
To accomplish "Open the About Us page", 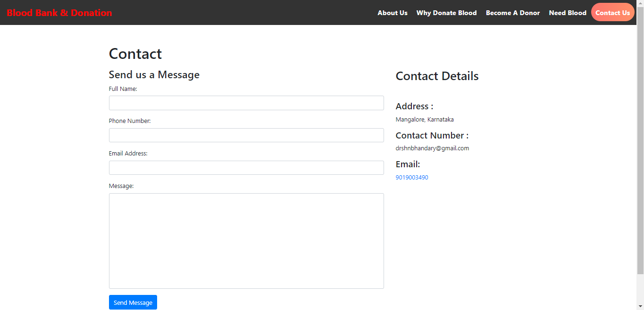I will coord(392,13).
